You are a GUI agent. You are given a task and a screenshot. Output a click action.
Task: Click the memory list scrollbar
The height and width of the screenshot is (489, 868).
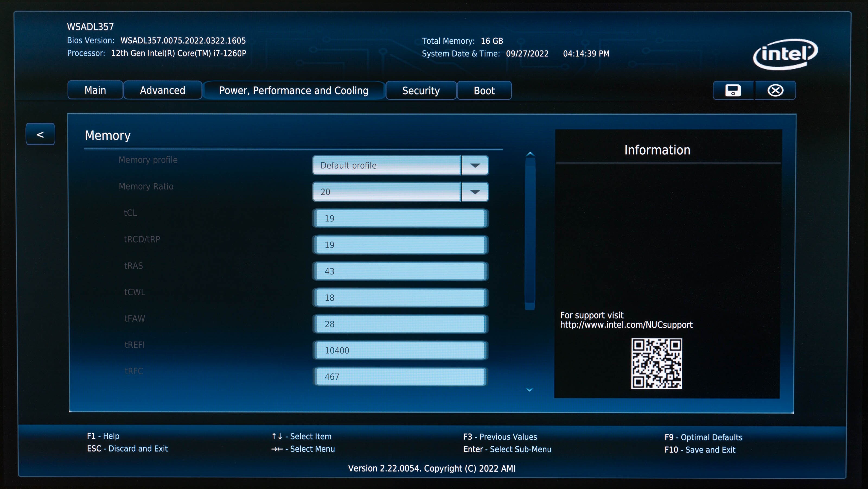tap(530, 233)
